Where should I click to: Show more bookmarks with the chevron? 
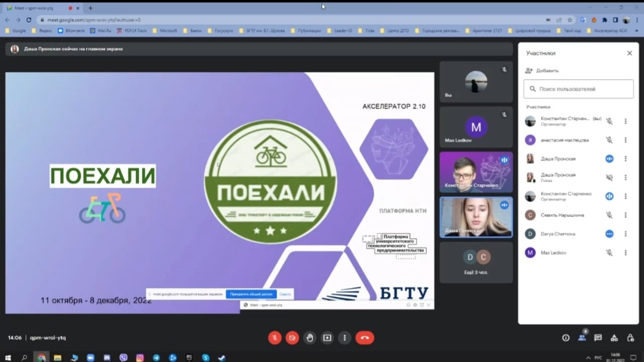pos(637,30)
